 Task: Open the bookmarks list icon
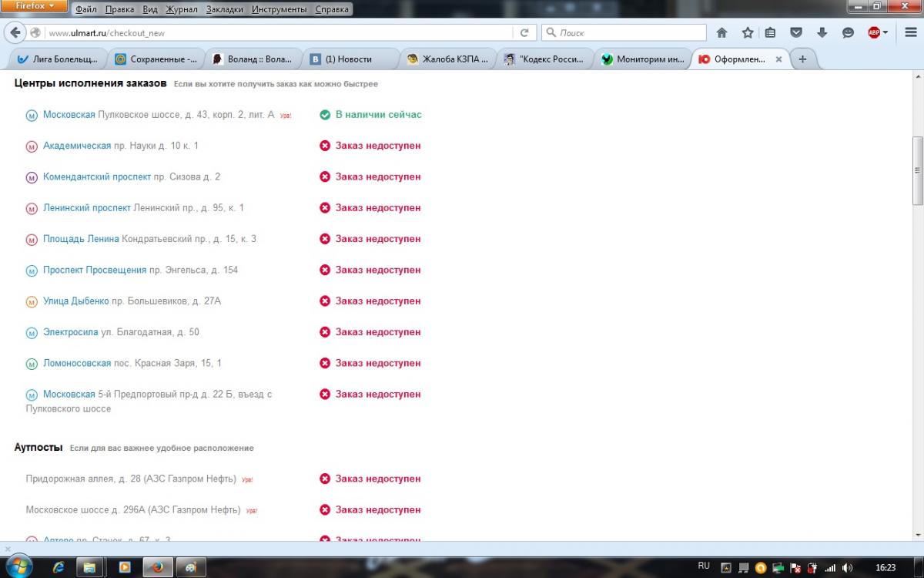[770, 32]
